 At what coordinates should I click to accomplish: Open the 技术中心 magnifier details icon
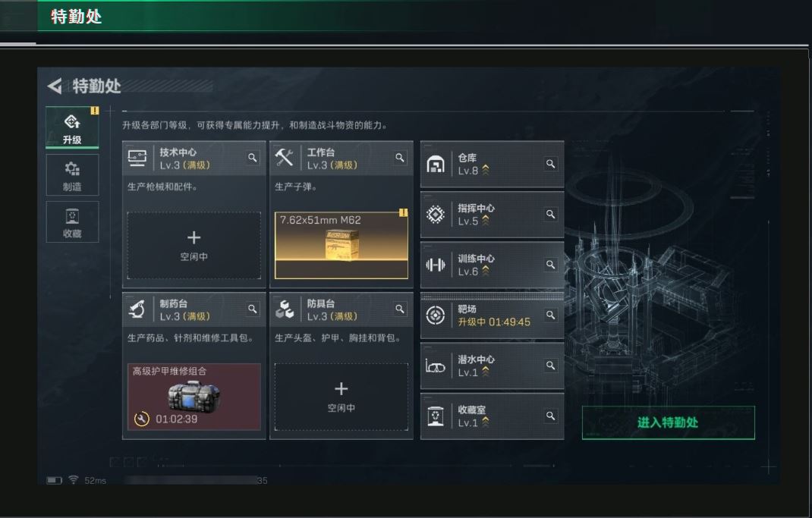coord(252,158)
